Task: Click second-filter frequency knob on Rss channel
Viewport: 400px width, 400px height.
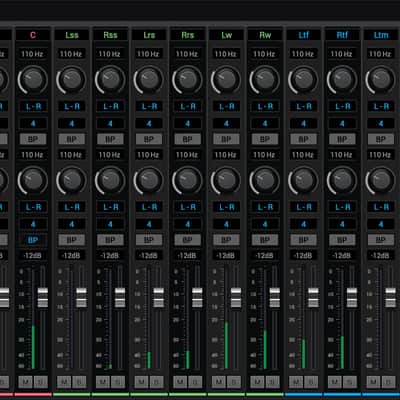Action: (110, 180)
